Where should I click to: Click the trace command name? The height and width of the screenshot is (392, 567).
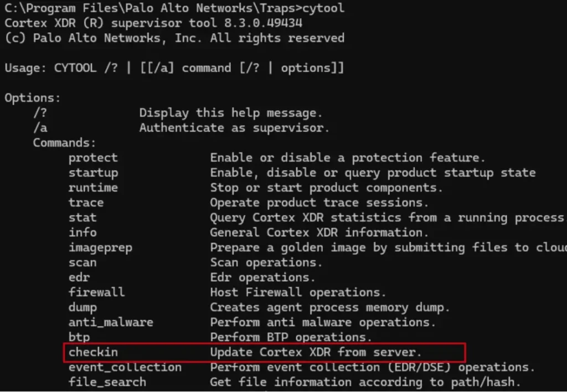point(86,203)
